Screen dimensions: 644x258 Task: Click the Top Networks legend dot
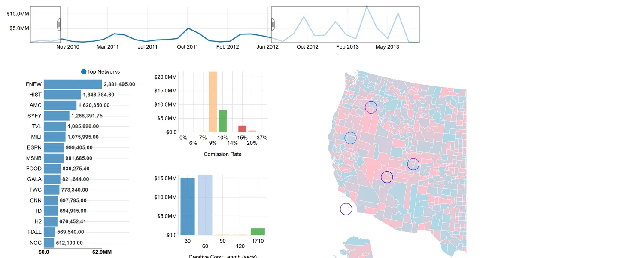[84, 72]
